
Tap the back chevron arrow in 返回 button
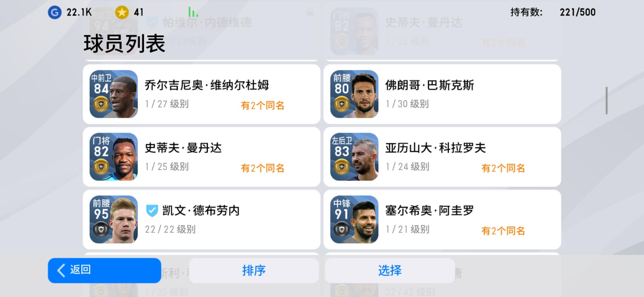[61, 270]
